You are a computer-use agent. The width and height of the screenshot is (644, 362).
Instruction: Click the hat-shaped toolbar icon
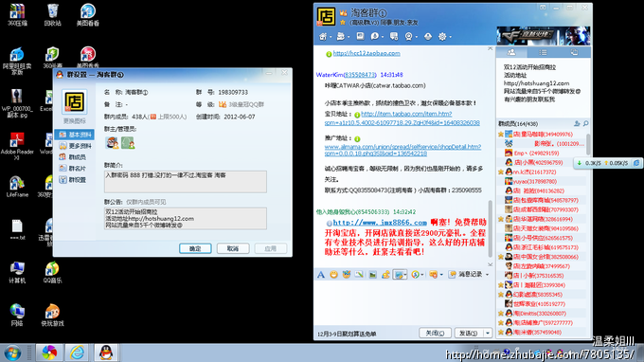[x=428, y=37]
